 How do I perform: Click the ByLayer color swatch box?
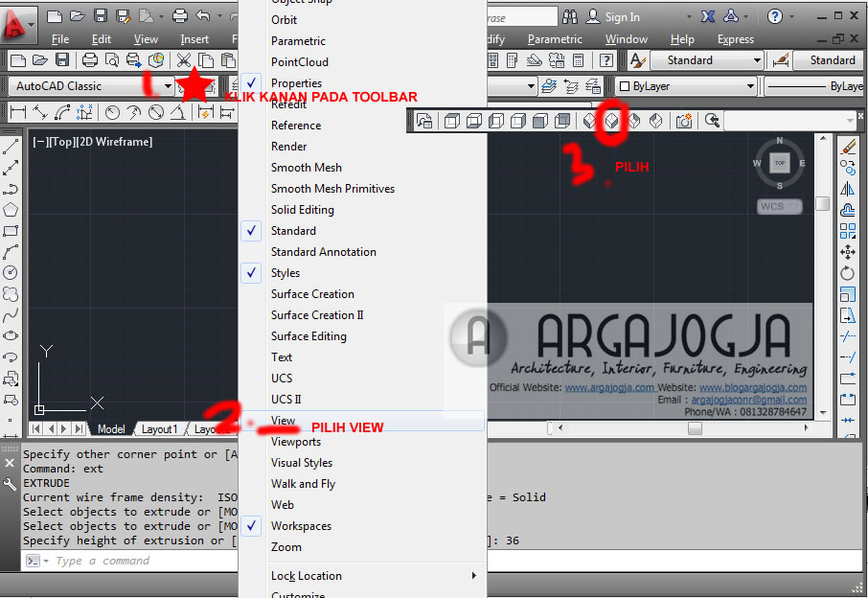(x=625, y=86)
